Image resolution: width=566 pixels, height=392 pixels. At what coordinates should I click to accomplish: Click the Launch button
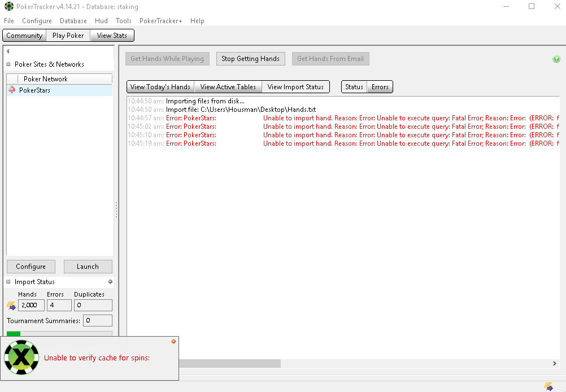point(88,267)
